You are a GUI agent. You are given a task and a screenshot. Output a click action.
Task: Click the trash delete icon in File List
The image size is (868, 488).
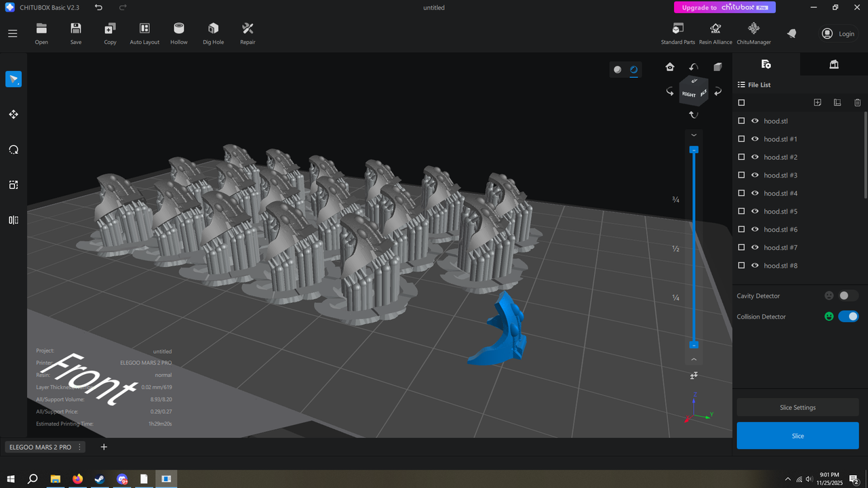click(858, 102)
